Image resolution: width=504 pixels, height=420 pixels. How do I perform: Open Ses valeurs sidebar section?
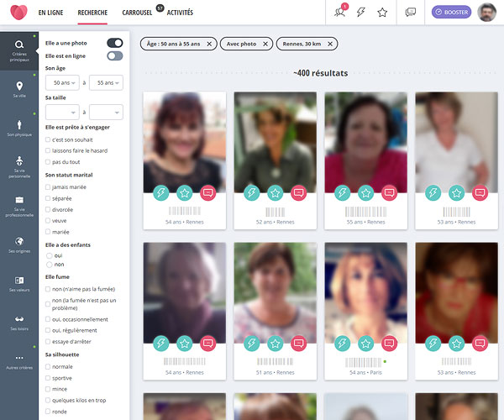pyautogui.click(x=19, y=283)
